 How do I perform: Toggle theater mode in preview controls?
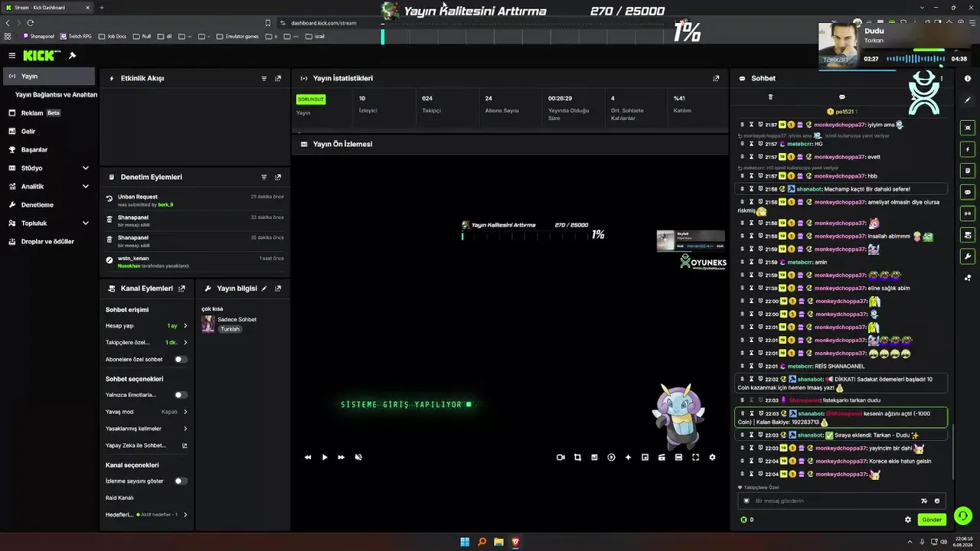coord(678,457)
